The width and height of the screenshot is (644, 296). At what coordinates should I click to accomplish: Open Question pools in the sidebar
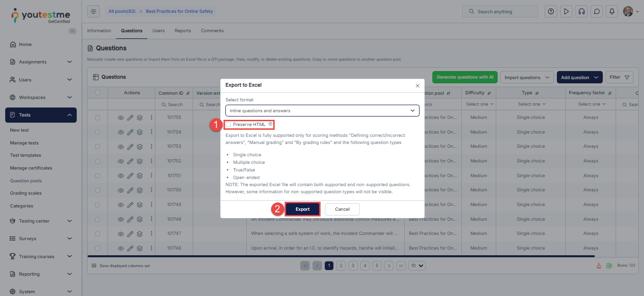point(26,181)
